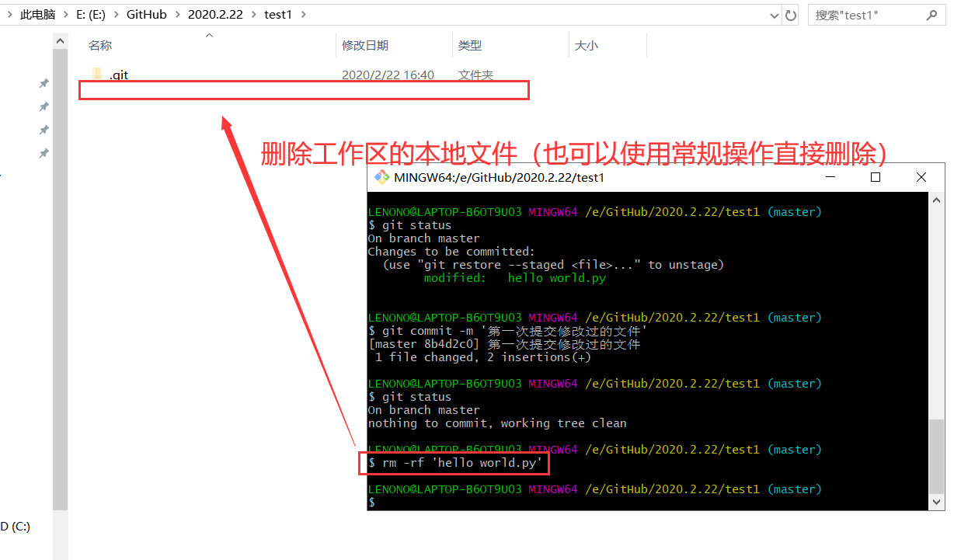Viewport: 954px width, 560px height.
Task: Click the topmost pin icon in Quick Access sidebar
Action: pyautogui.click(x=44, y=83)
